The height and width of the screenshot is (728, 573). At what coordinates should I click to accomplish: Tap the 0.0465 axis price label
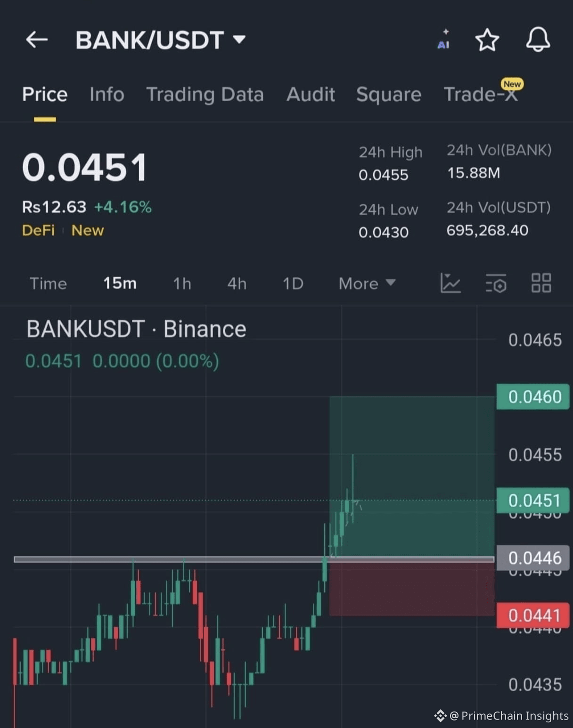pyautogui.click(x=535, y=340)
